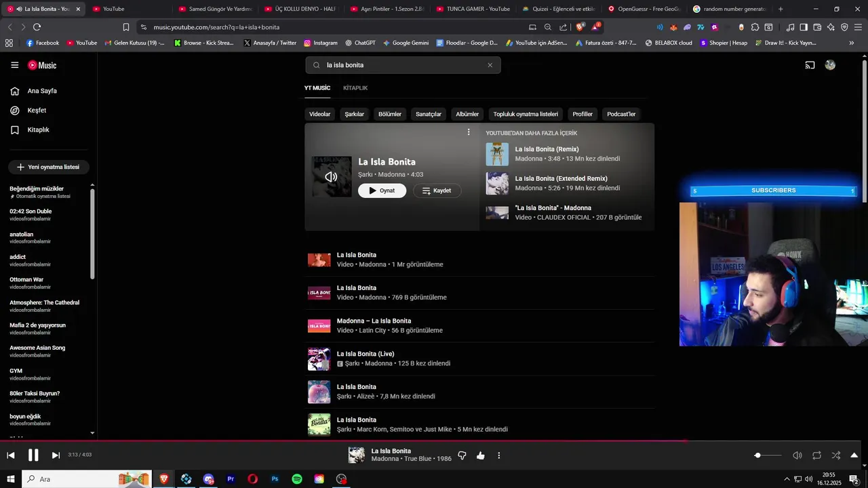Image resolution: width=868 pixels, height=488 pixels.
Task: Select the YT MUSİC tab
Action: click(x=317, y=88)
